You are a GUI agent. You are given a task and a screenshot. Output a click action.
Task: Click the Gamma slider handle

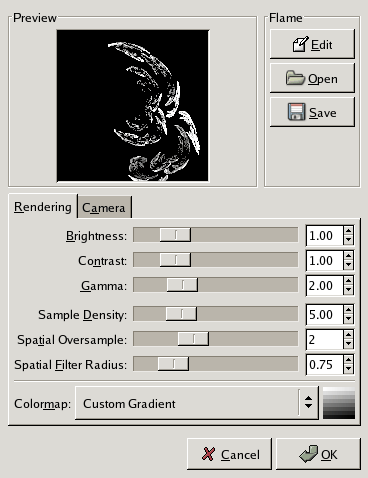click(x=182, y=285)
